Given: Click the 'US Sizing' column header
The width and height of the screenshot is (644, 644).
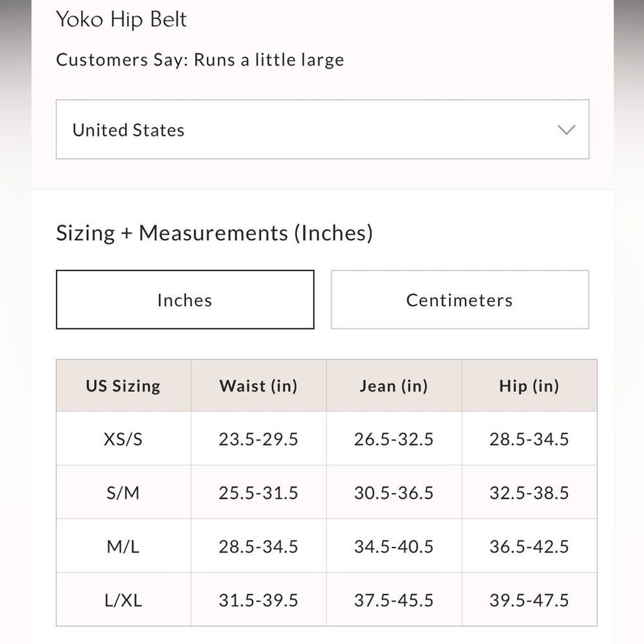Looking at the screenshot, I should (123, 386).
